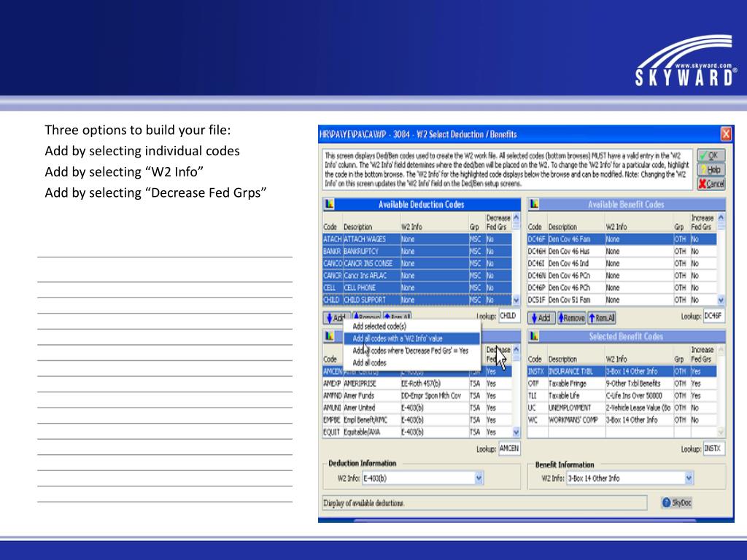
Task: Select the CHILD SUPPORT deduction row
Action: click(417, 300)
